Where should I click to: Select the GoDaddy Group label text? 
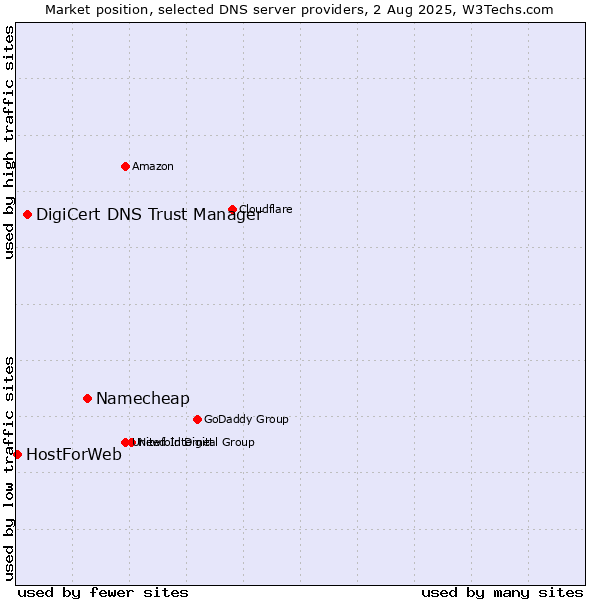(x=246, y=419)
